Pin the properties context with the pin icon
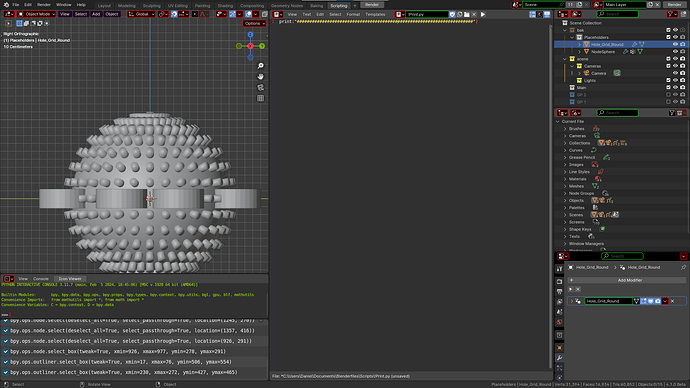This screenshot has height=388, width=690. tap(683, 267)
